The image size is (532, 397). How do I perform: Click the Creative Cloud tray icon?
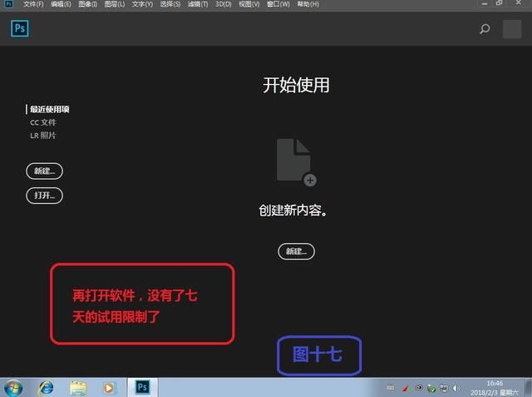point(419,388)
